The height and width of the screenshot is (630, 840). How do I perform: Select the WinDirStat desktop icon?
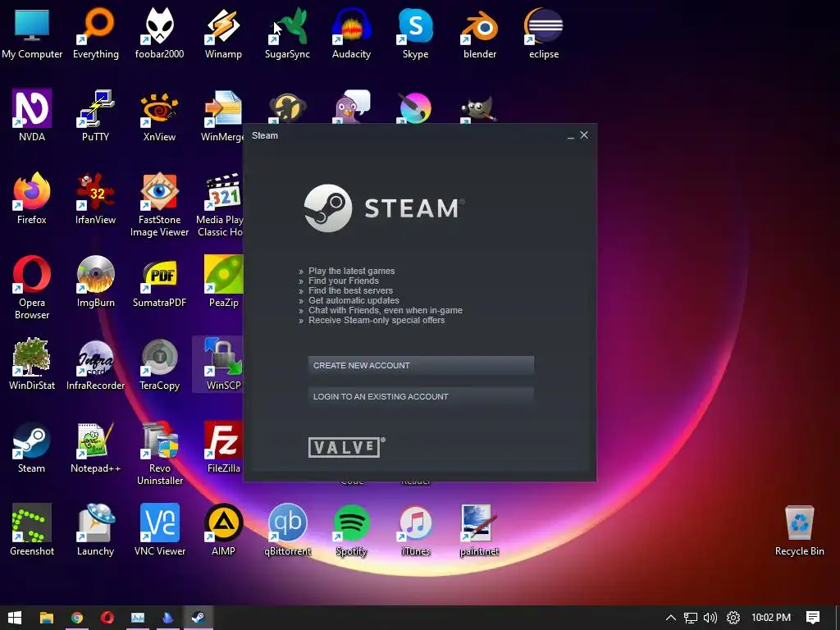(x=32, y=364)
